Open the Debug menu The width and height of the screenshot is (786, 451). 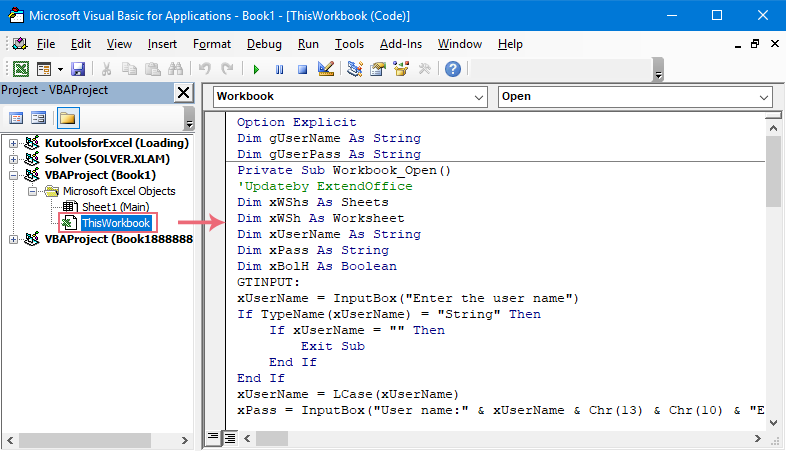(x=264, y=44)
